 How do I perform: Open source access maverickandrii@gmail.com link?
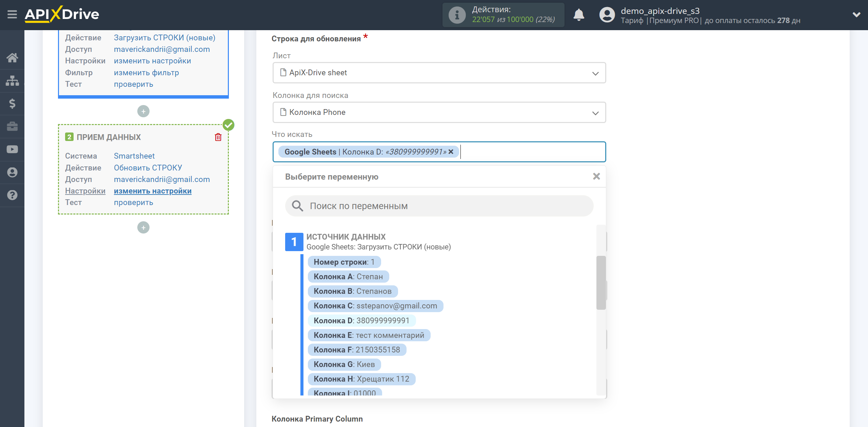tap(162, 49)
